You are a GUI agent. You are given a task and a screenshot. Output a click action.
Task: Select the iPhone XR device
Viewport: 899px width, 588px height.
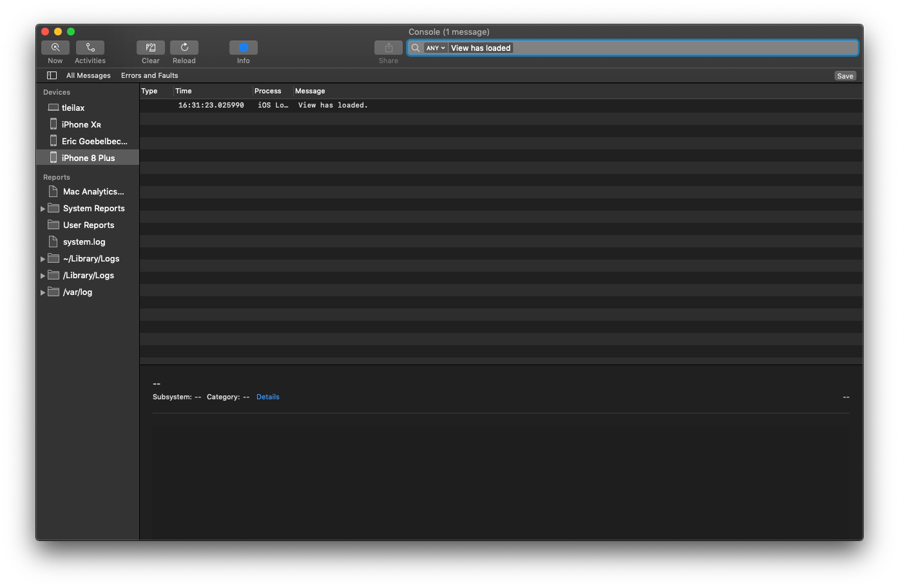pos(81,124)
